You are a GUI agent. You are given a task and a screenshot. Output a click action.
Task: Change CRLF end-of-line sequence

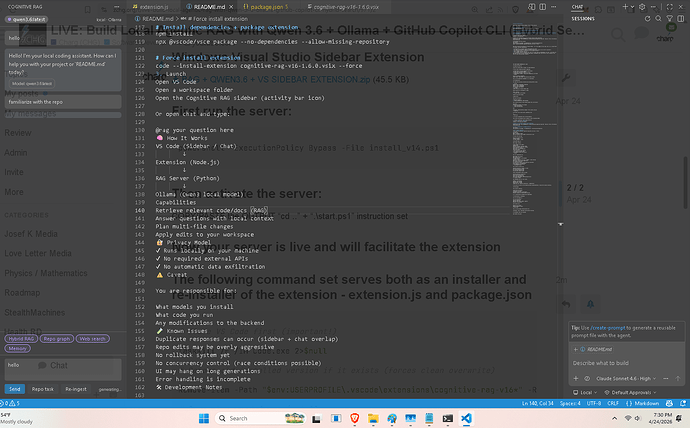pyautogui.click(x=613, y=403)
